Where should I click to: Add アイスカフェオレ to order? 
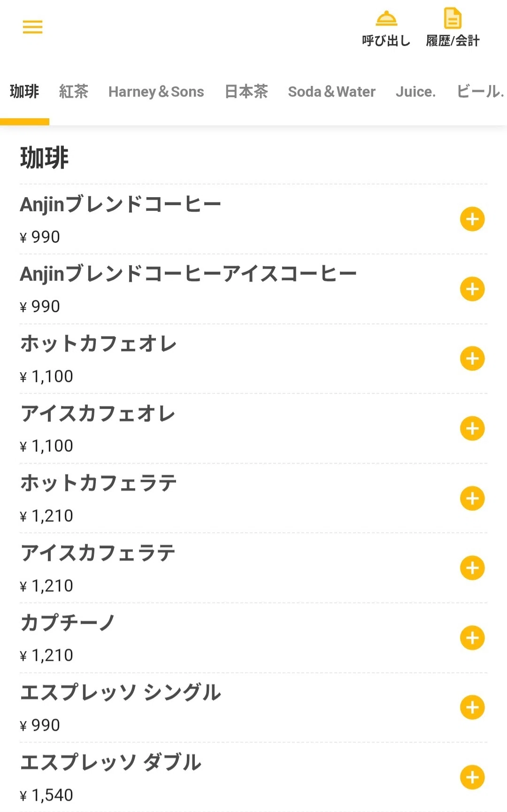click(x=472, y=429)
